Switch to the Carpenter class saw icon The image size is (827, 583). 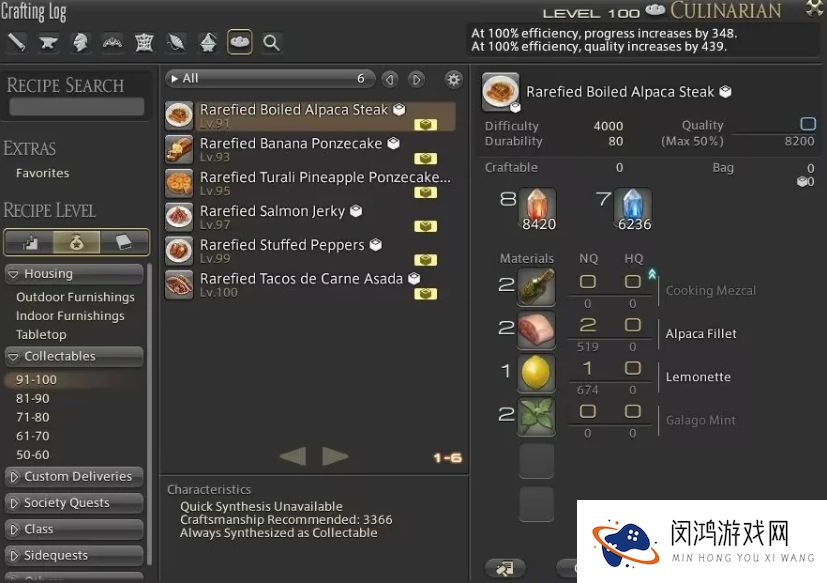(17, 42)
